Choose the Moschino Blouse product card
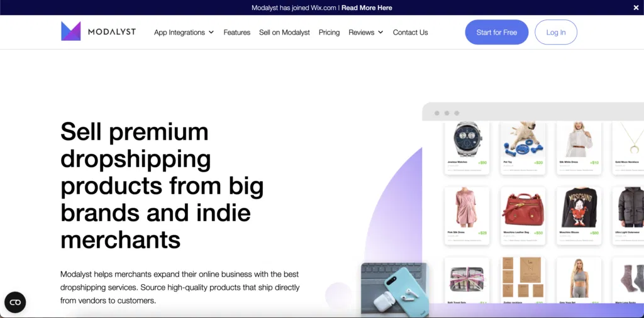The width and height of the screenshot is (644, 318). coord(579,216)
